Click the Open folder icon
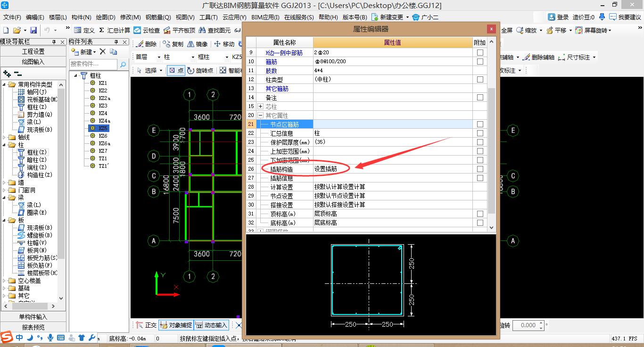The width and height of the screenshot is (644, 347). click(x=18, y=30)
